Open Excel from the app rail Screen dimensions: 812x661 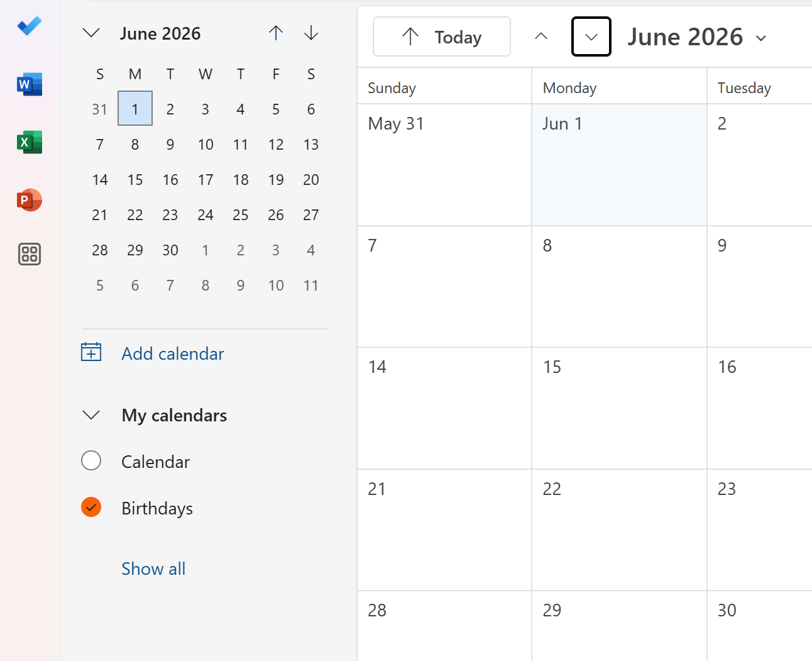click(30, 142)
